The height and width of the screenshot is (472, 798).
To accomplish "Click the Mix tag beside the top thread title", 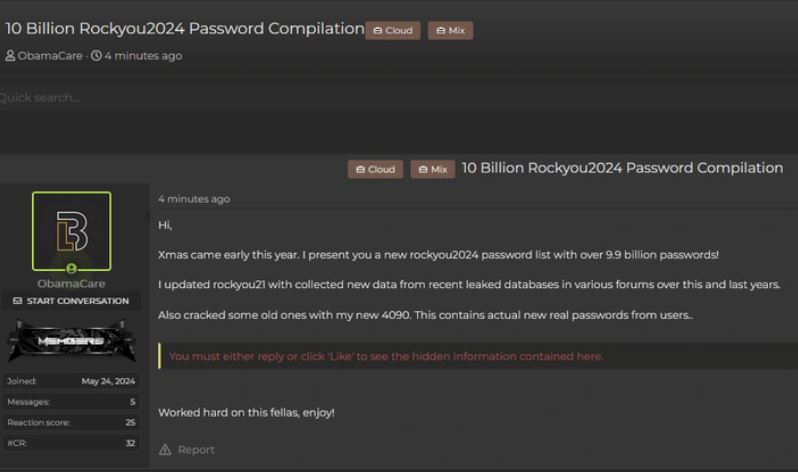I will point(450,30).
